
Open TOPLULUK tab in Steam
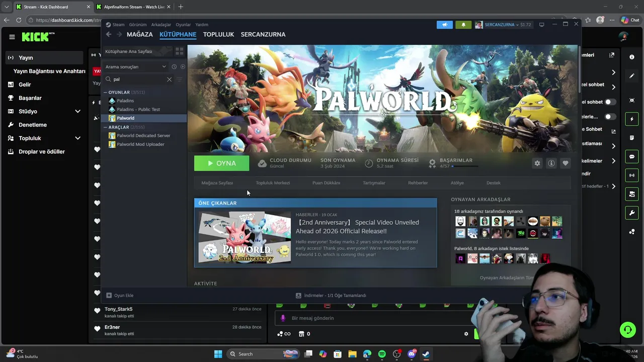[x=218, y=34]
